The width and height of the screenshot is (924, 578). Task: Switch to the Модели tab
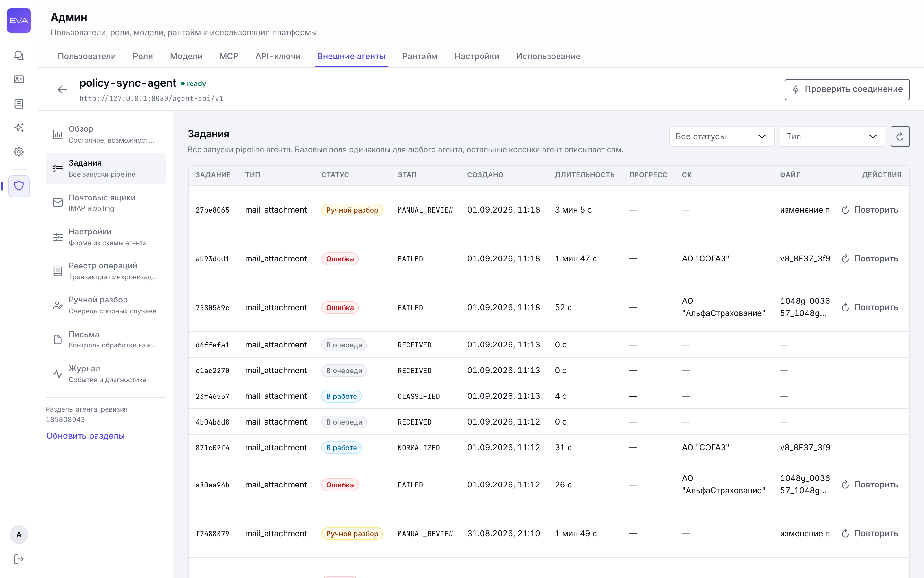click(186, 56)
